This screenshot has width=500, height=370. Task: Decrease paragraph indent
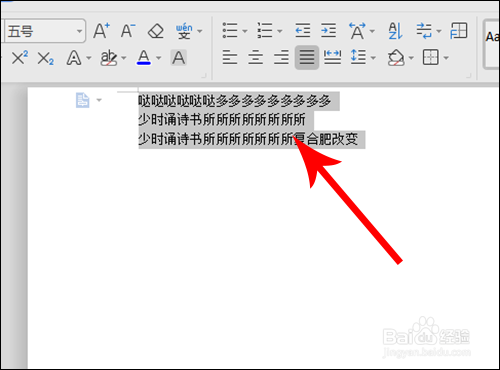(303, 31)
